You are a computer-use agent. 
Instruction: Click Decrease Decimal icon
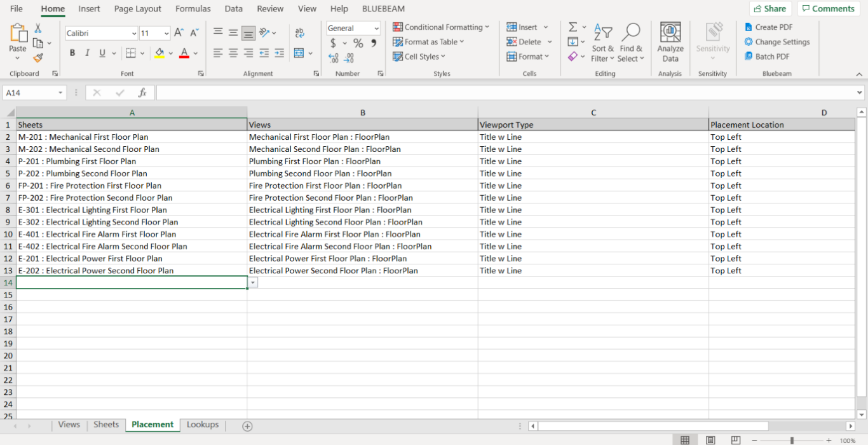tap(348, 58)
